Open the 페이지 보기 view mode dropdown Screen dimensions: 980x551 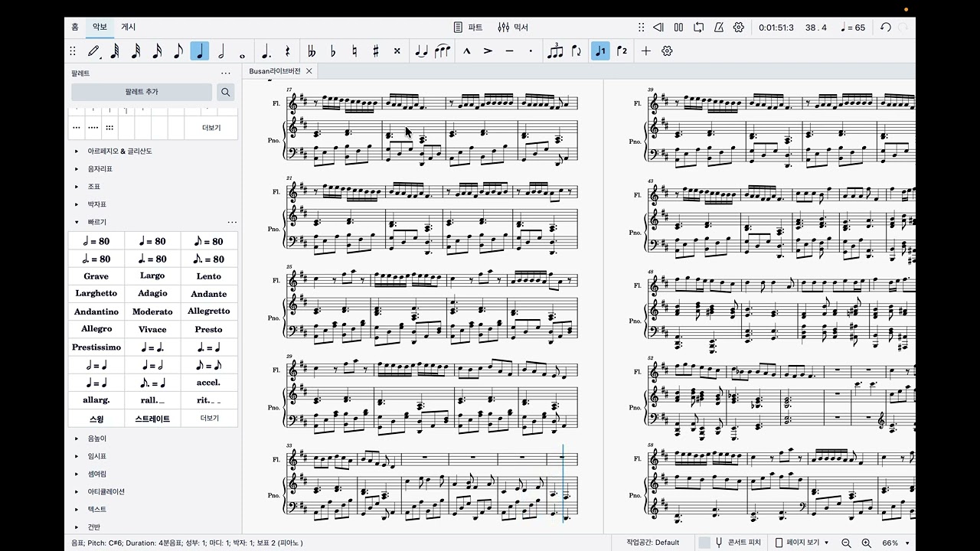click(803, 543)
